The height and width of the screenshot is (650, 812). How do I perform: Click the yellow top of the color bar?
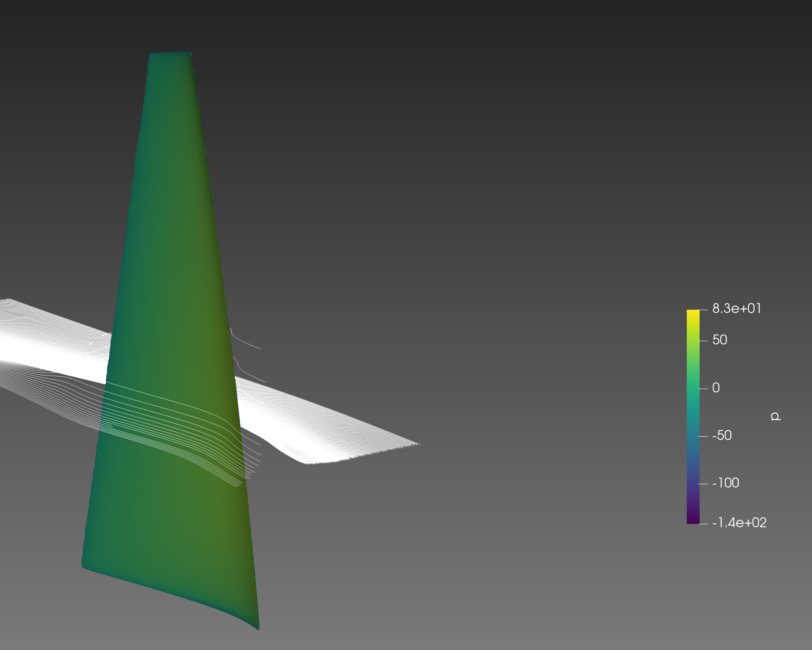pyautogui.click(x=693, y=314)
